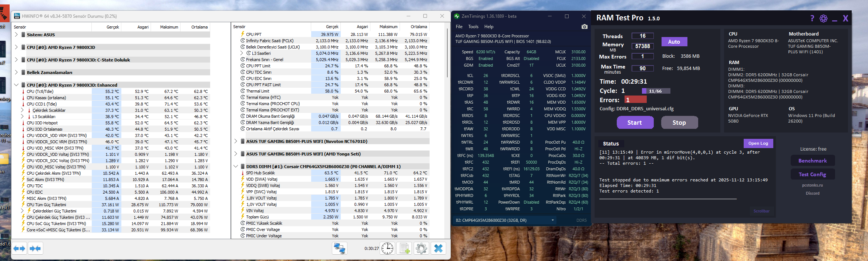The image size is (868, 261).
Task: Click HWiNFO collapse-all inward arrows button
Action: tap(36, 248)
